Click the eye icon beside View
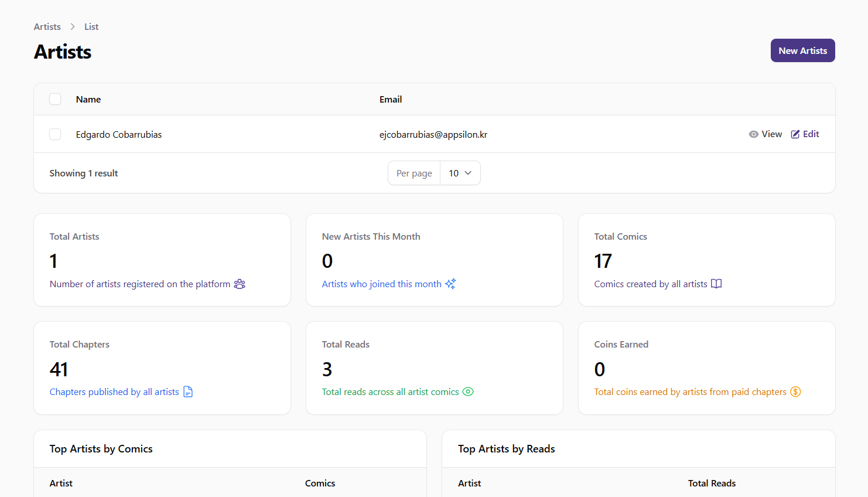868x497 pixels. [x=753, y=134]
